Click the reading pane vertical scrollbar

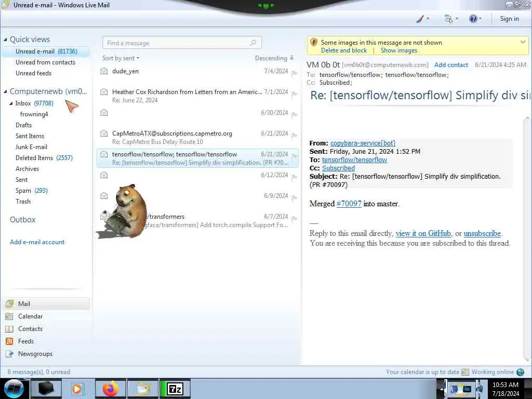[x=527, y=238]
